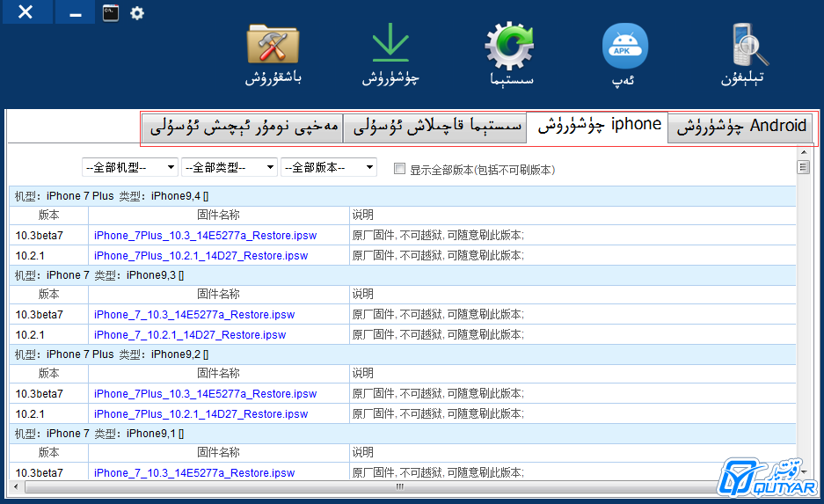Image resolution: width=824 pixels, height=504 pixels.
Task: Download iPhone_7_10.3 firmware under iPhone9,1
Action: coord(194,473)
